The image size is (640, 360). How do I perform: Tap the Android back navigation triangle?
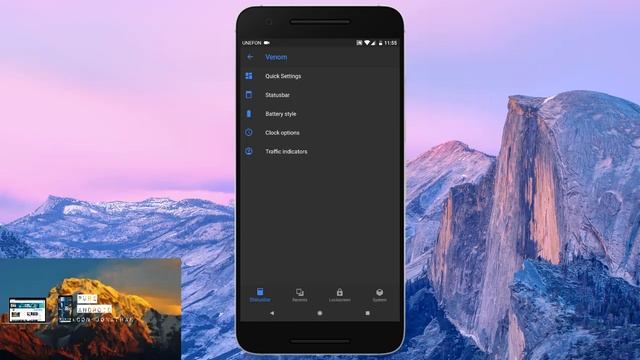[272, 313]
